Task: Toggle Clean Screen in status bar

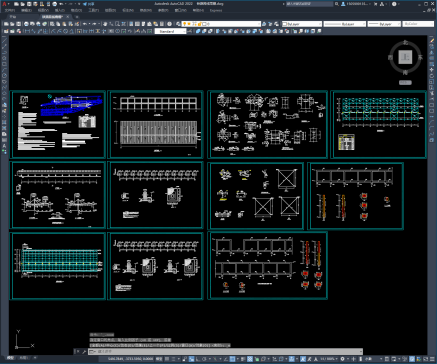Action: click(x=426, y=359)
